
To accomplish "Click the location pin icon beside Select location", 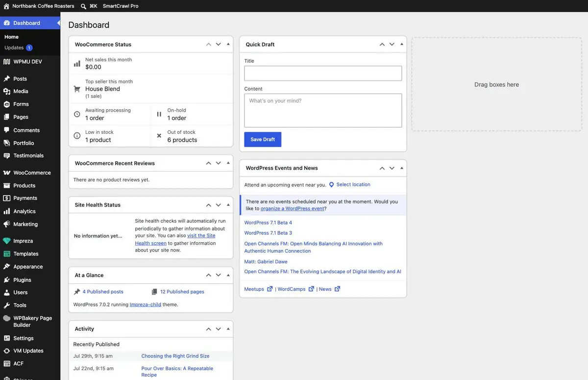I will (x=331, y=185).
